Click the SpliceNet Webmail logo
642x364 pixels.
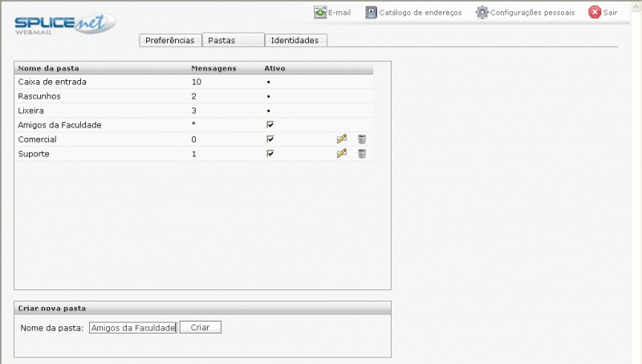pos(65,24)
